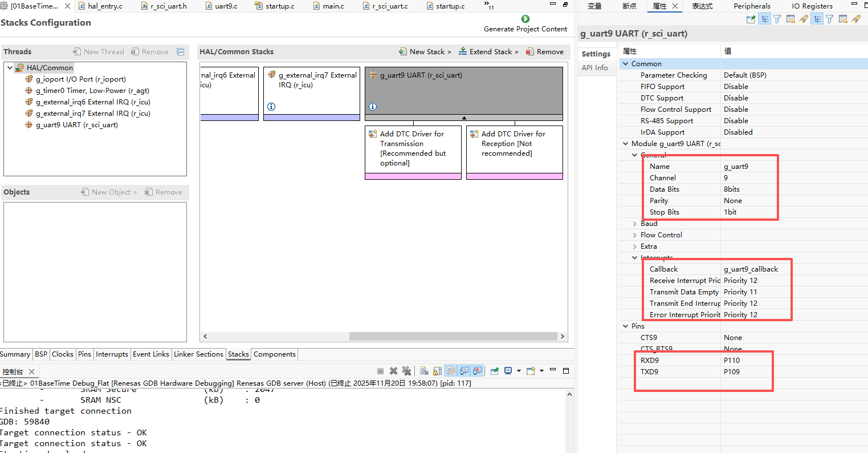Click the collapse icon in Threads header
The height and width of the screenshot is (453, 868).
[181, 52]
